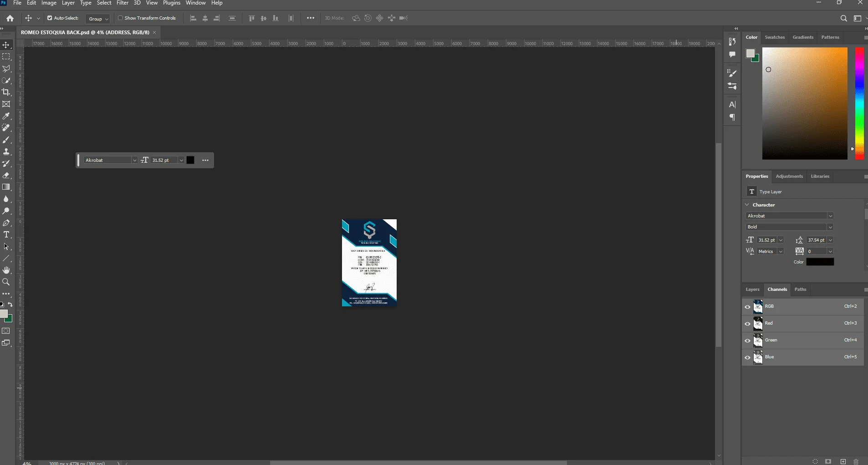This screenshot has width=868, height=465.
Task: Collapse the Character section
Action: coord(747,205)
